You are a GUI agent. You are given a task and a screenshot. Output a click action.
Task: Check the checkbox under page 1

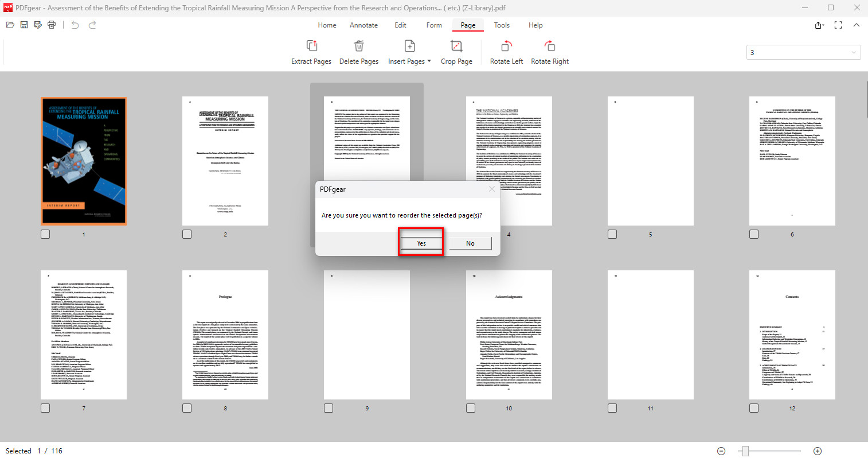click(45, 234)
